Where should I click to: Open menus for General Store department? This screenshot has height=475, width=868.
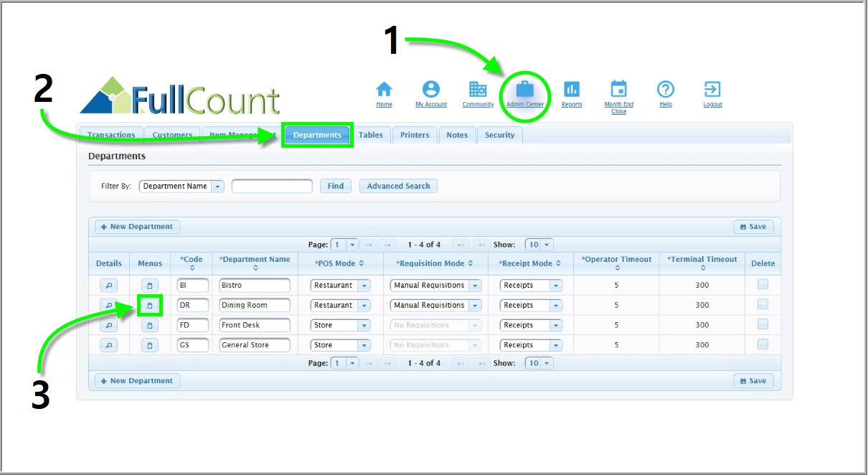tap(149, 345)
